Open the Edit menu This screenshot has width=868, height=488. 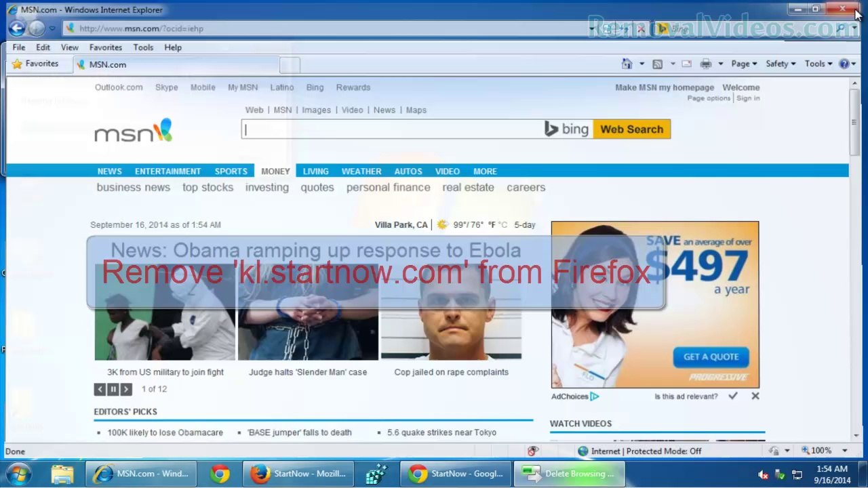click(43, 47)
